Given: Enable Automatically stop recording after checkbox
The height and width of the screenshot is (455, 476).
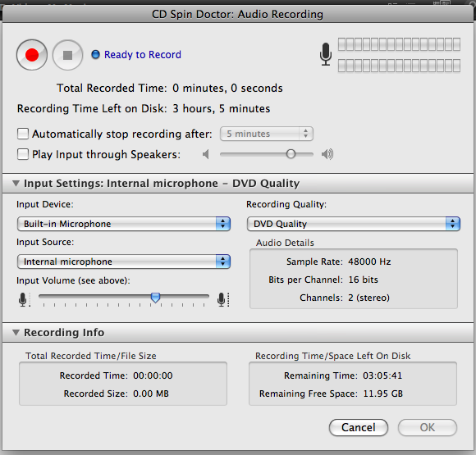Looking at the screenshot, I should [23, 134].
